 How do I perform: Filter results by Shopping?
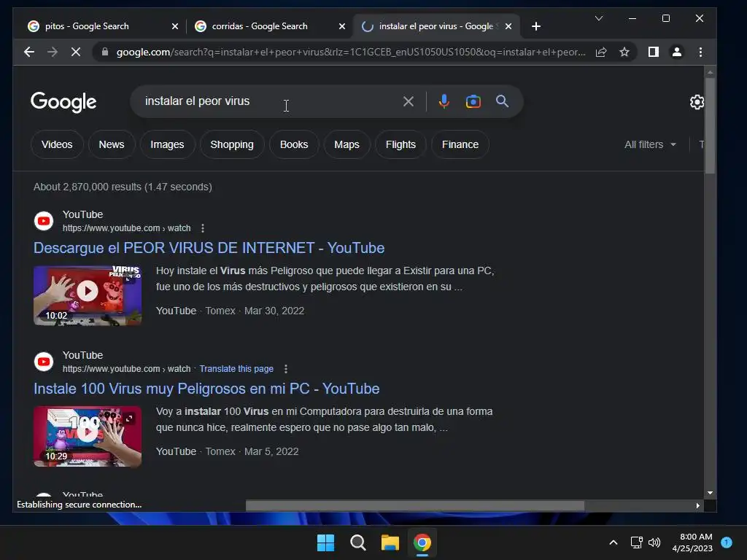[232, 144]
